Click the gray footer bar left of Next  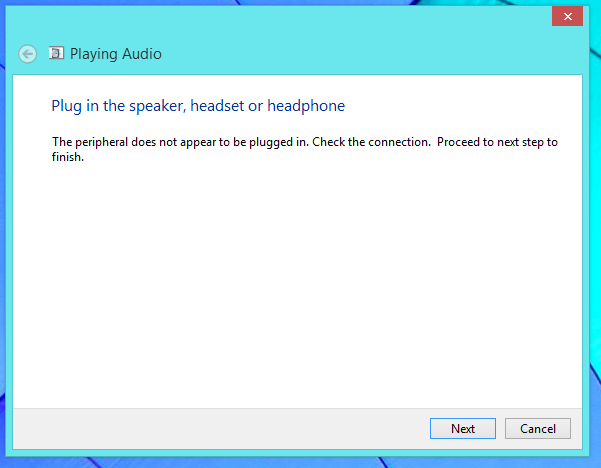coord(221,429)
